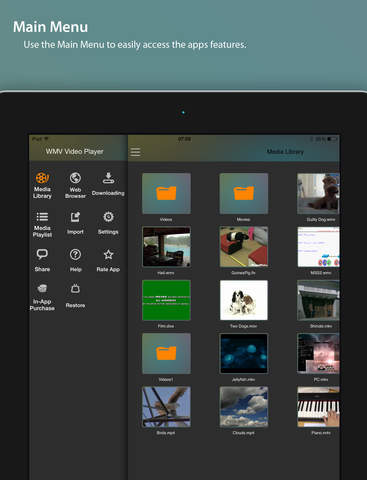Click the Clouds.mp4 file name label
The image size is (367, 480).
244,433
